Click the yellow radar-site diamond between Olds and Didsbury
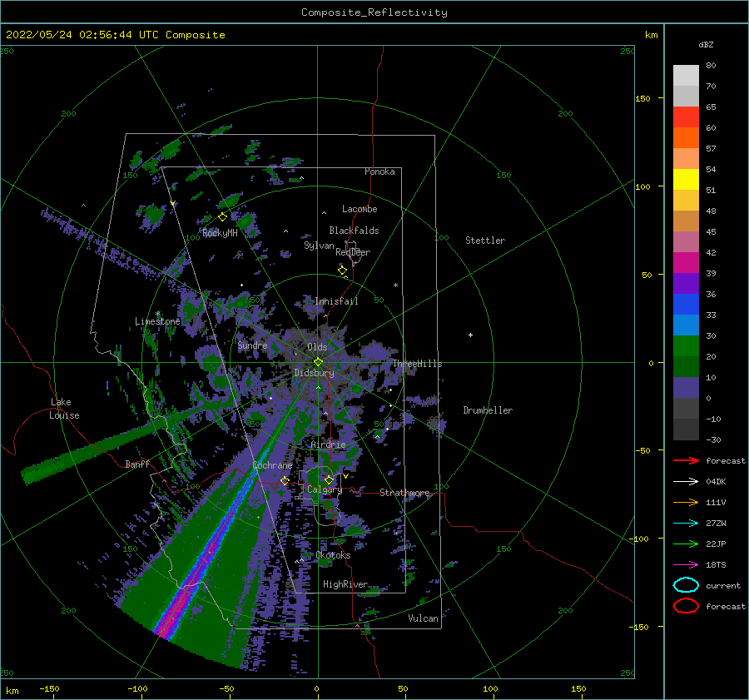The width and height of the screenshot is (749, 700). (318, 362)
